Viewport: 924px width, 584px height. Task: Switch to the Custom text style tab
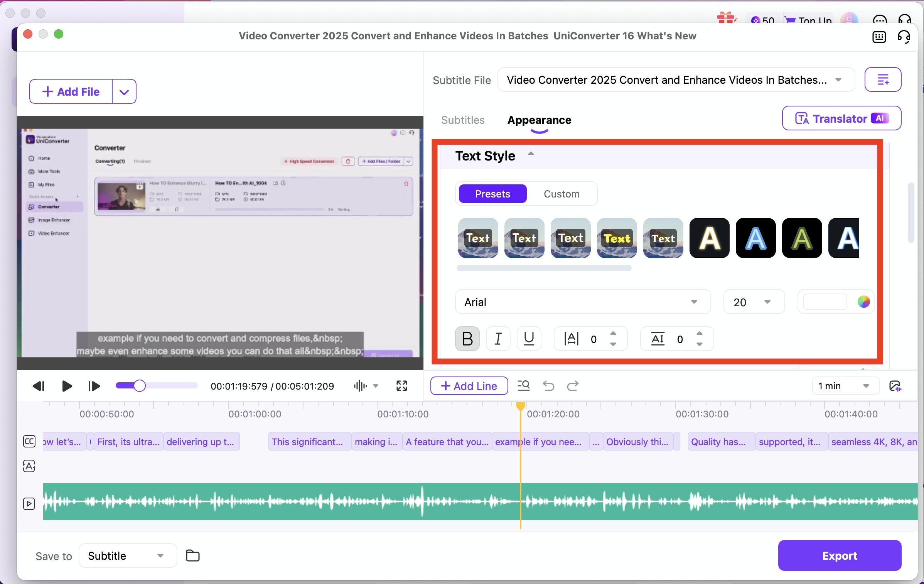pos(561,194)
